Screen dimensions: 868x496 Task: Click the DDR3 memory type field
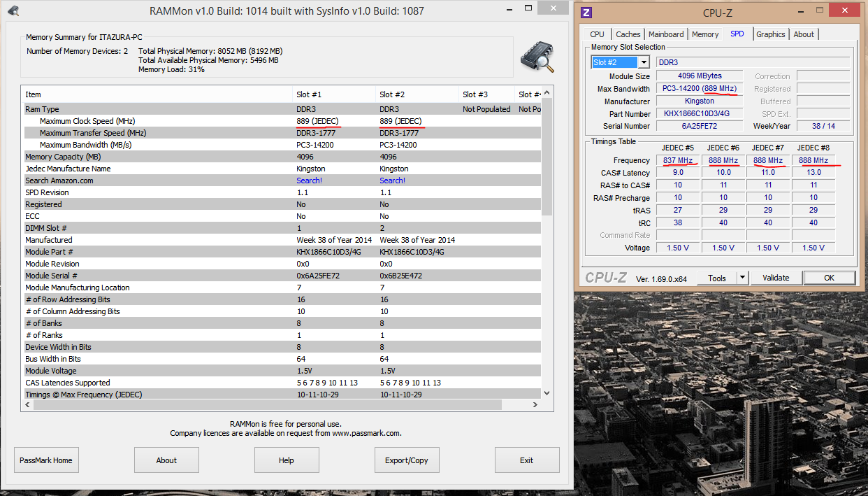[753, 62]
